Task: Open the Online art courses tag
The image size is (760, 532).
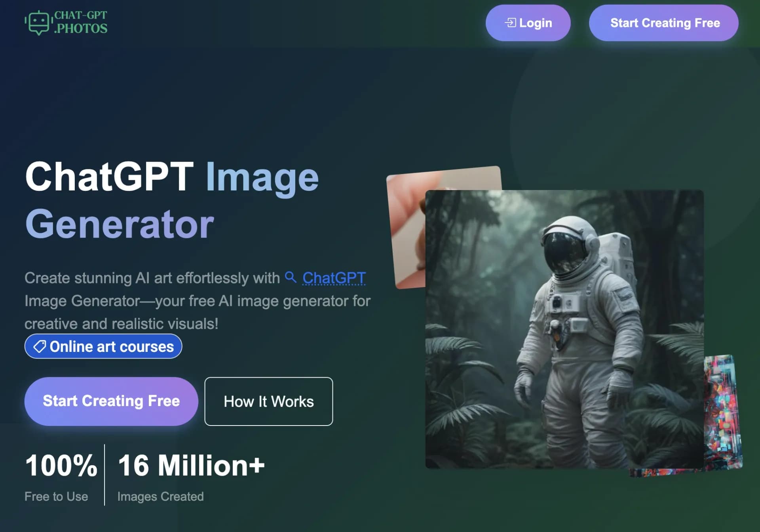Action: click(103, 346)
